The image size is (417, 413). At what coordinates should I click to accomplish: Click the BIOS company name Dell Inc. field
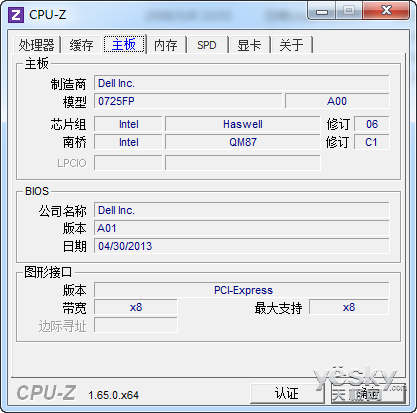point(242,210)
